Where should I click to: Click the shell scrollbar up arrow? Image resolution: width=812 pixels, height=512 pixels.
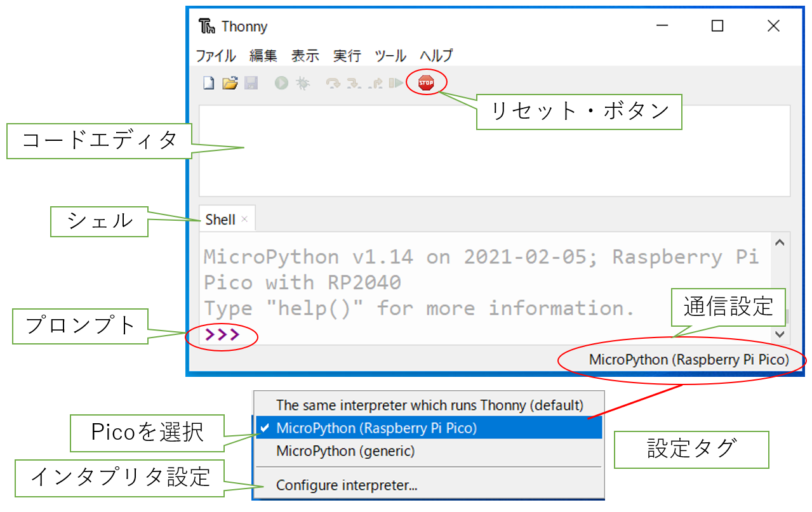(x=780, y=242)
